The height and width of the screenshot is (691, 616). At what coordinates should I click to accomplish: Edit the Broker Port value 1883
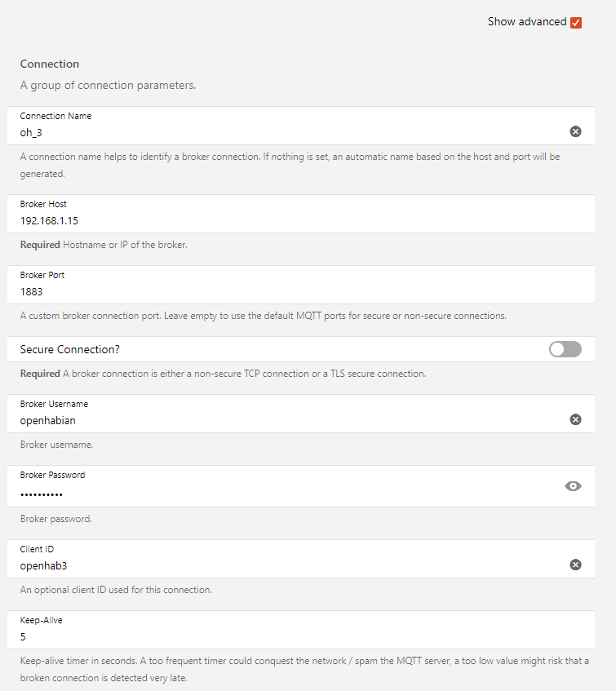click(x=286, y=291)
